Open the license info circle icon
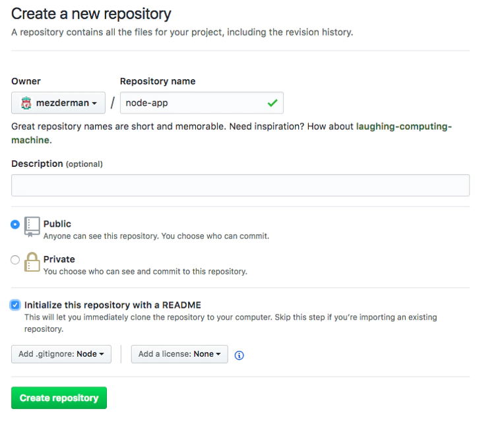The image size is (504, 430). [x=239, y=355]
